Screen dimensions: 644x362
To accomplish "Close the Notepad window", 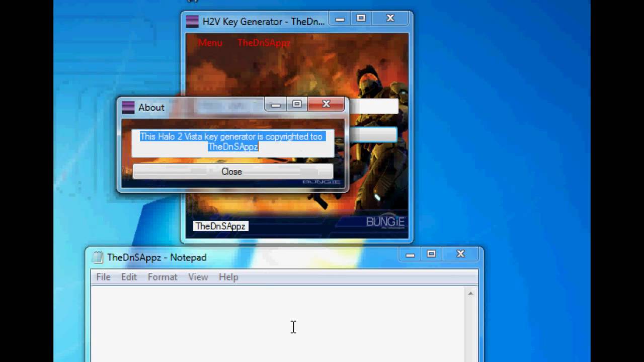I will [x=460, y=254].
